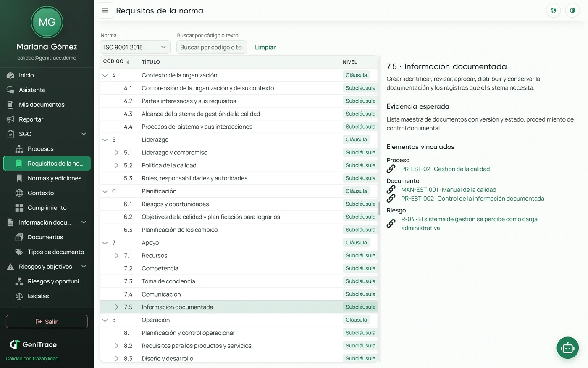Expand subclause 8.2 Requisitos para los productos
Image resolution: width=588 pixels, height=368 pixels.
pos(117,346)
